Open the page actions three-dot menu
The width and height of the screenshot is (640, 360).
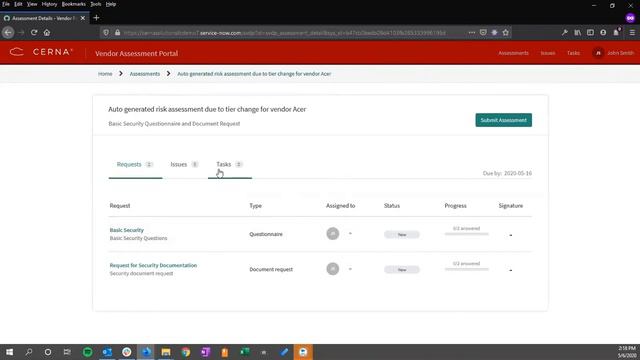click(472, 33)
